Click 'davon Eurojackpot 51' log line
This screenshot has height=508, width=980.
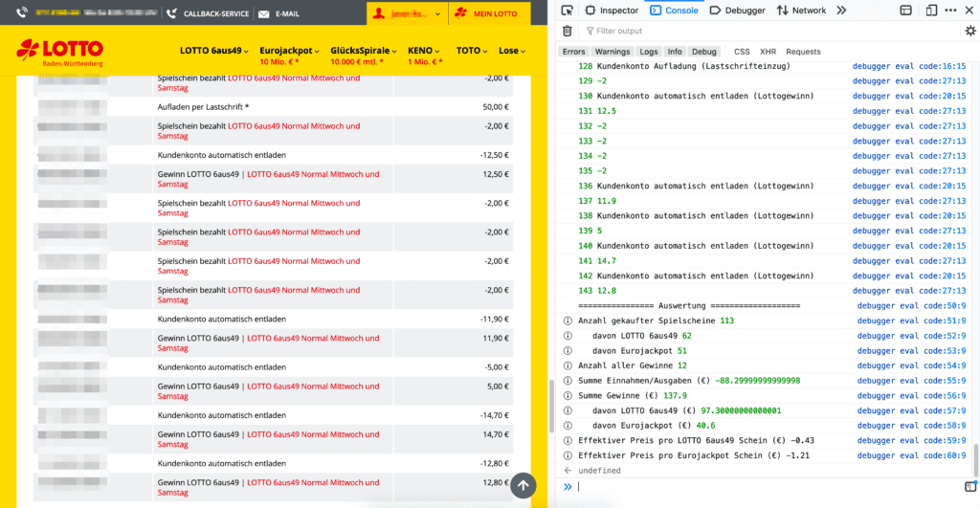pos(639,350)
